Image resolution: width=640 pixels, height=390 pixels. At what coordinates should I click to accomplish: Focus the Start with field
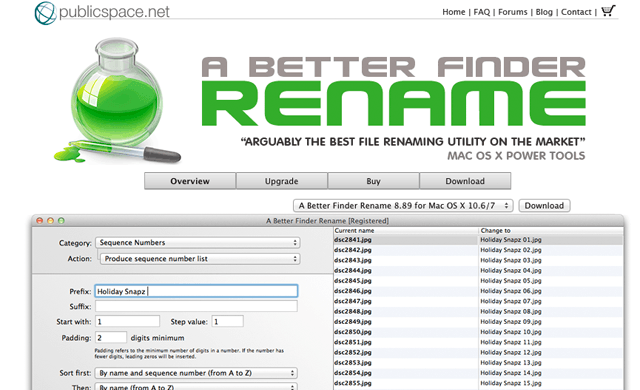127,321
